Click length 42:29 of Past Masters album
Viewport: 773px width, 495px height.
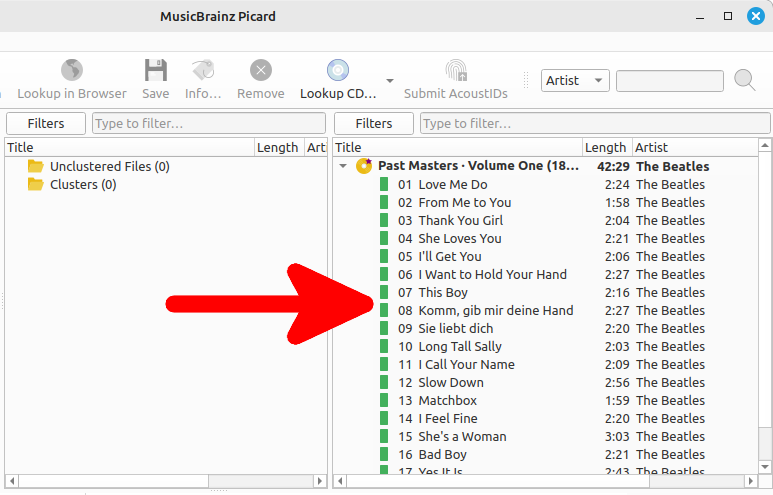coord(613,167)
